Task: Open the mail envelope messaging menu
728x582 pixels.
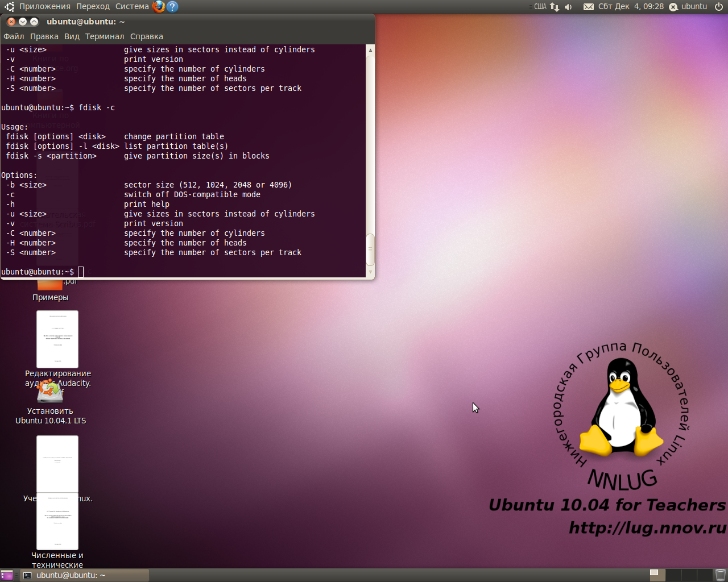Action: 588,7
